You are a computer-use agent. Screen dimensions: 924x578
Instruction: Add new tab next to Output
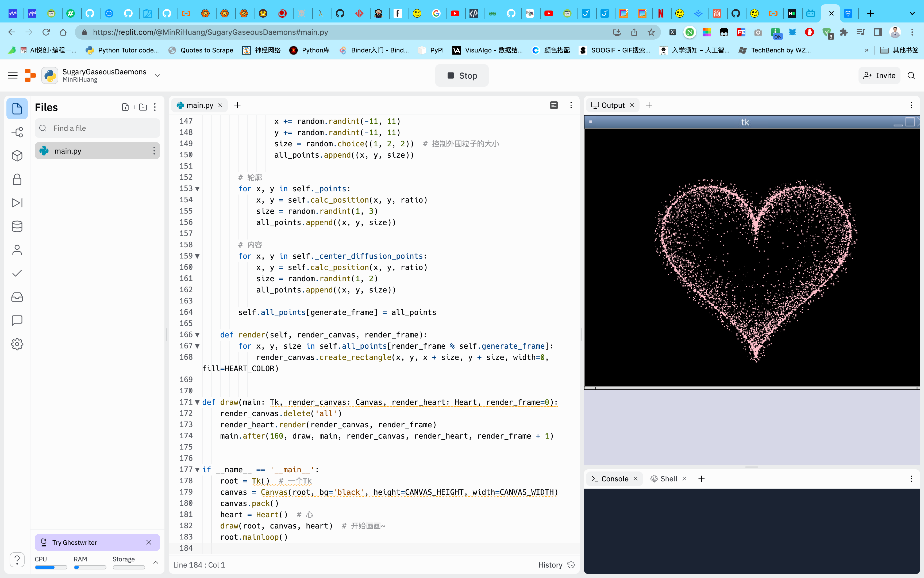[649, 105]
